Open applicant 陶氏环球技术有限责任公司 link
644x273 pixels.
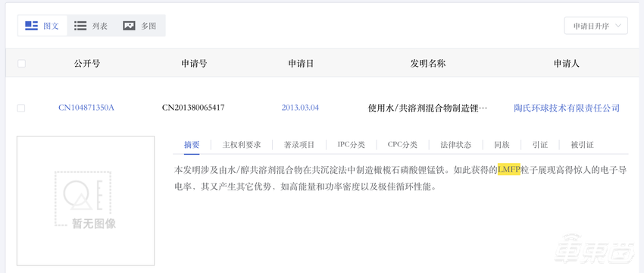pos(567,108)
